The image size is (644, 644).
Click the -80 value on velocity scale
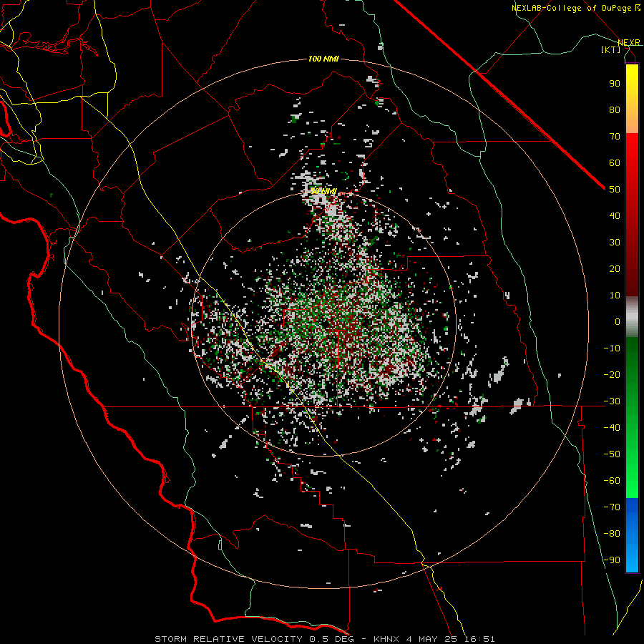pyautogui.click(x=612, y=534)
